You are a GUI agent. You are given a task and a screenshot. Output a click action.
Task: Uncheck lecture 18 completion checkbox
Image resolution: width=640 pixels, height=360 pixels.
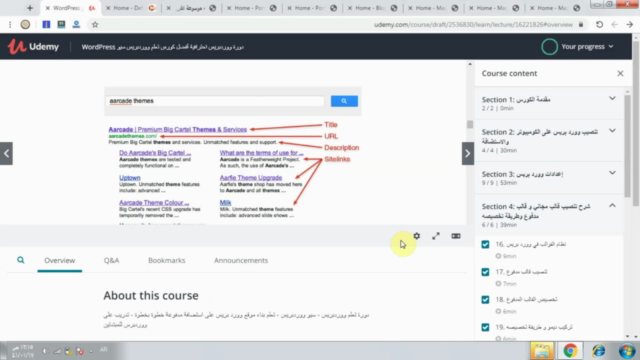[485, 300]
